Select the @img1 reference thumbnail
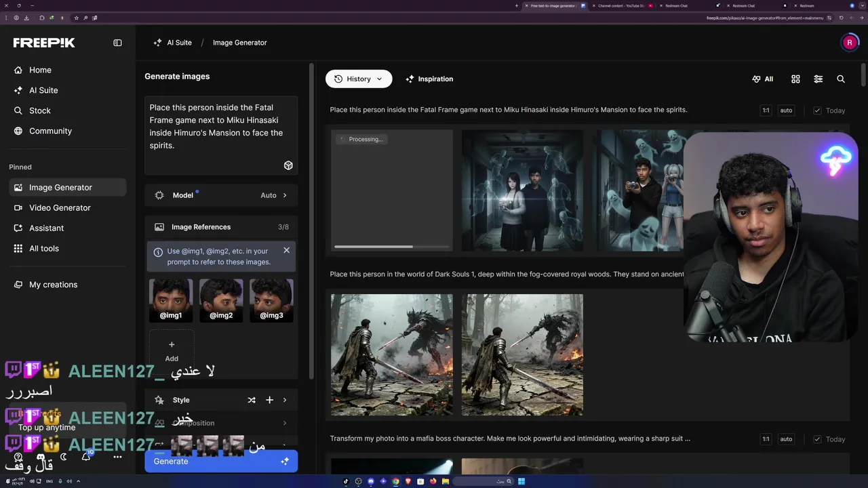 [x=171, y=300]
